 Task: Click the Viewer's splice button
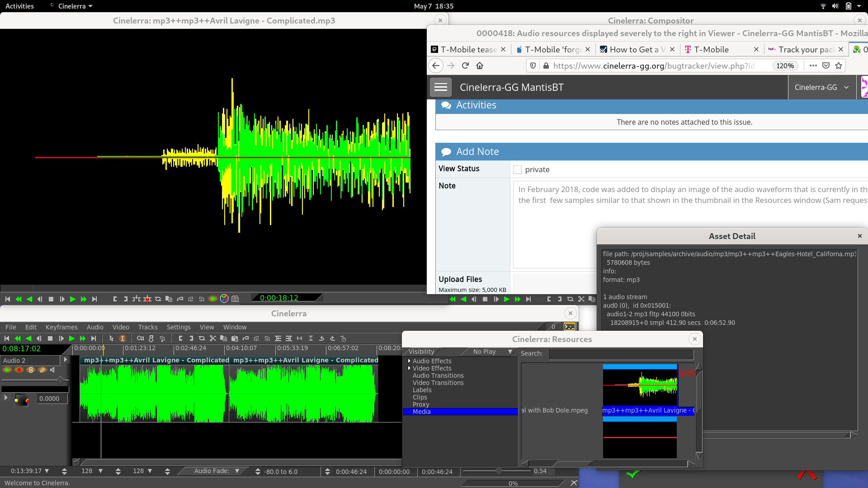[137, 299]
